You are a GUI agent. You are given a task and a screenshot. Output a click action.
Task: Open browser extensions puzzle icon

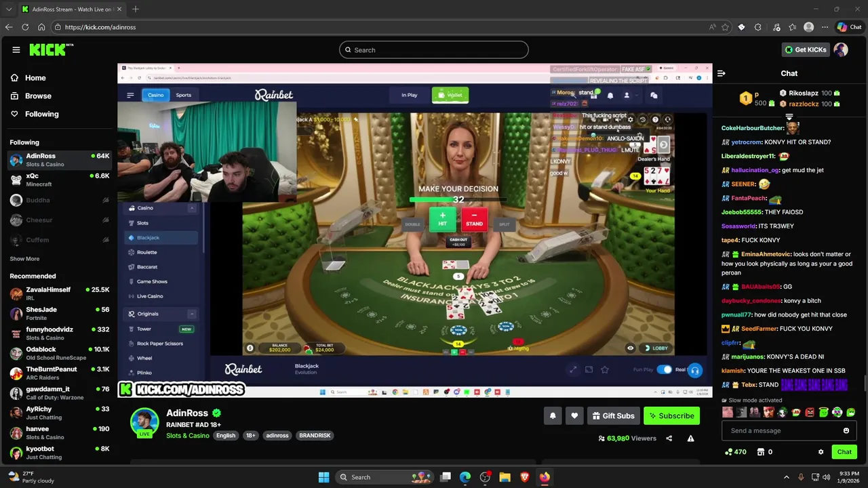click(x=757, y=27)
